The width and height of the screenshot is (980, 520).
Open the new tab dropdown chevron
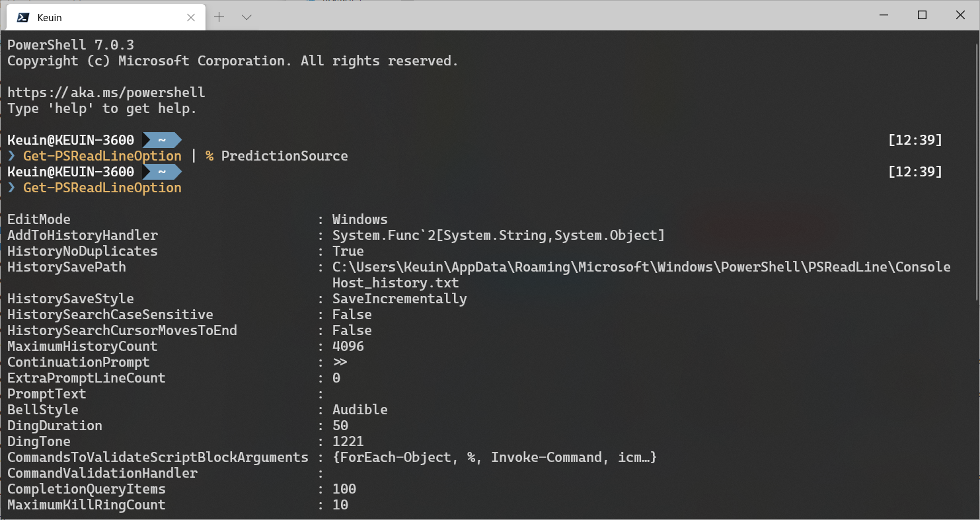[246, 18]
